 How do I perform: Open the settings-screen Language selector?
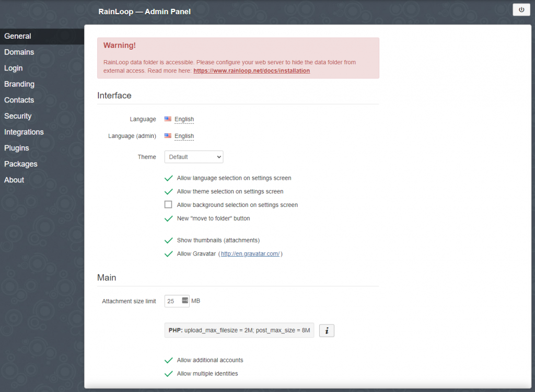(184, 119)
